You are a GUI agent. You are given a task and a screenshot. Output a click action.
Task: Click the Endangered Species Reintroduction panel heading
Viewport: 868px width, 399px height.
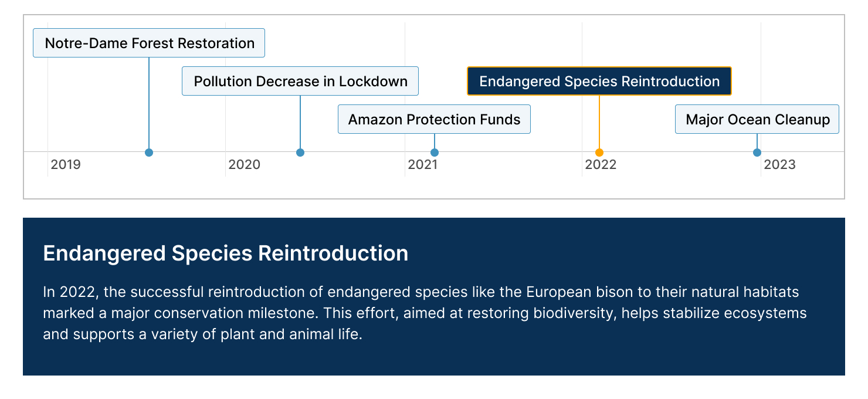226,253
